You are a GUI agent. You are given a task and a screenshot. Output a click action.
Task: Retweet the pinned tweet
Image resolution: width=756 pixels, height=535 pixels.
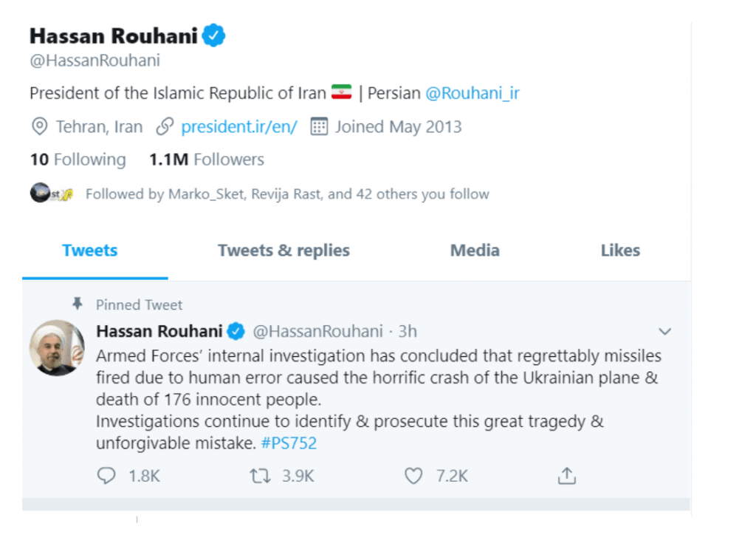(x=259, y=476)
